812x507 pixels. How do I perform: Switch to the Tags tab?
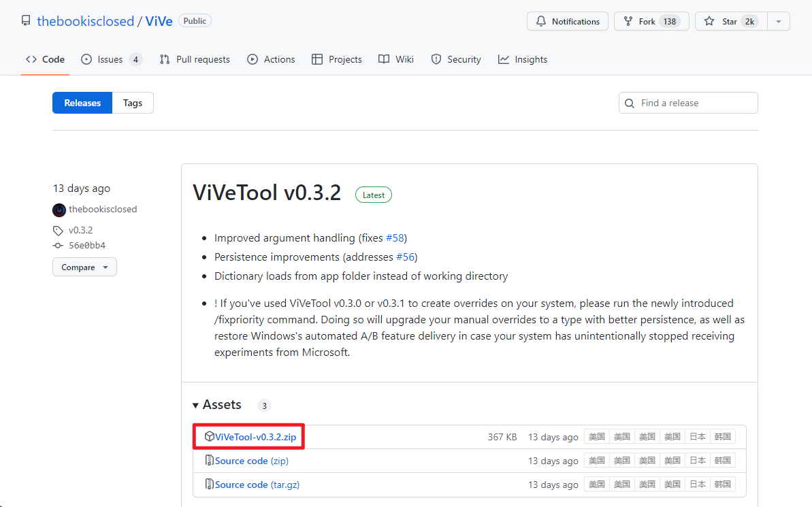[x=133, y=103]
